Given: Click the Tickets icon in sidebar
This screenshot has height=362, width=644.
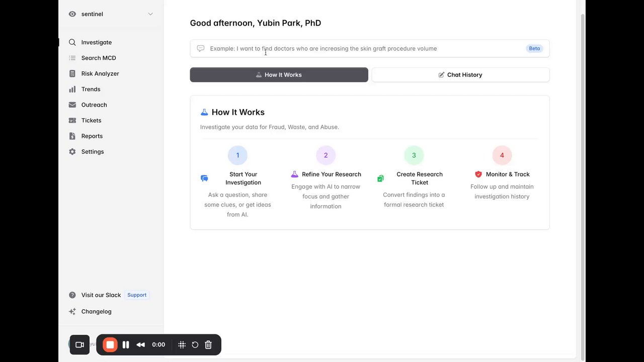Looking at the screenshot, I should click(72, 120).
